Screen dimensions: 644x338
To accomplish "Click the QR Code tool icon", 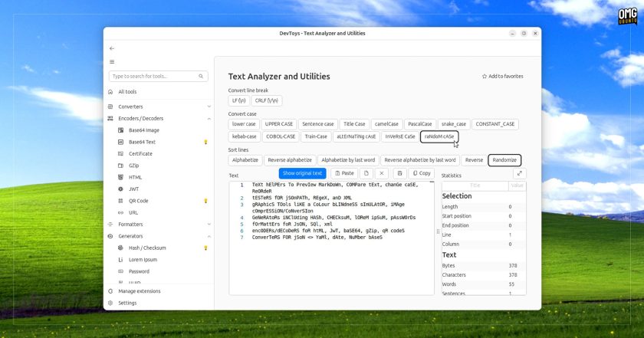I will [121, 201].
